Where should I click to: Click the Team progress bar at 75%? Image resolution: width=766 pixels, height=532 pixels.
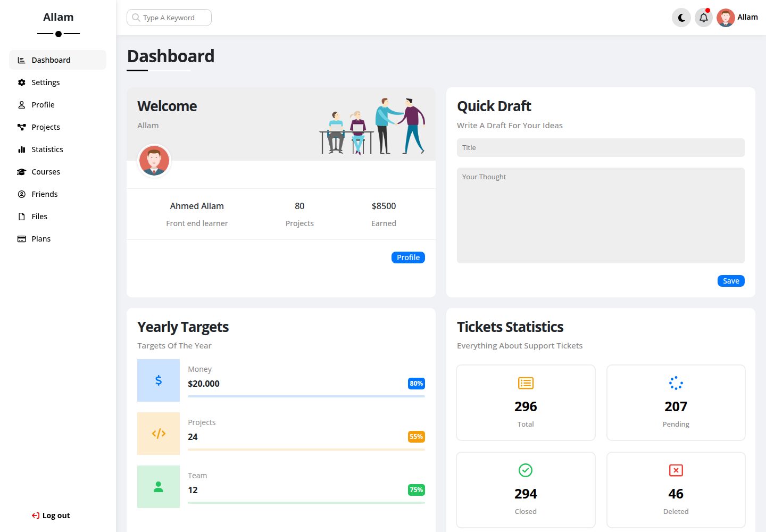306,503
